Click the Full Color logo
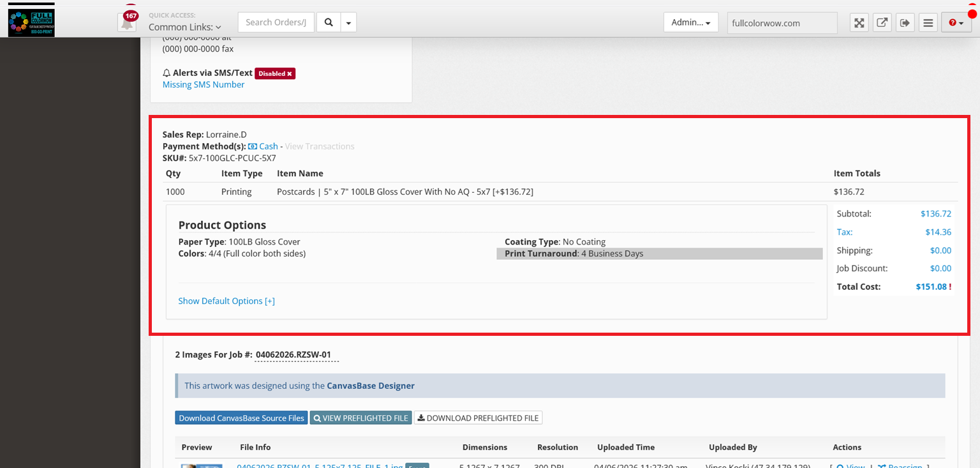The width and height of the screenshot is (980, 468). pyautogui.click(x=31, y=22)
